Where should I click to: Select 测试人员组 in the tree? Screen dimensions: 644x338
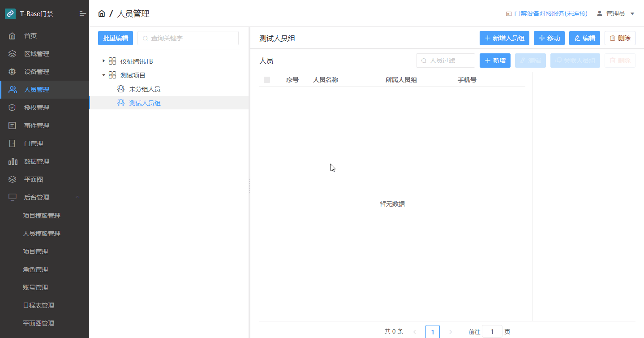tap(145, 103)
